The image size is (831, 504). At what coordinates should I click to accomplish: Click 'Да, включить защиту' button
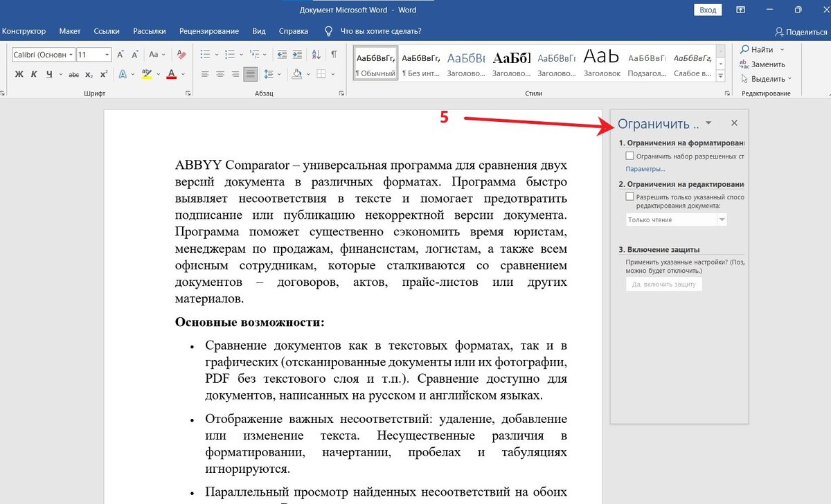tap(663, 285)
